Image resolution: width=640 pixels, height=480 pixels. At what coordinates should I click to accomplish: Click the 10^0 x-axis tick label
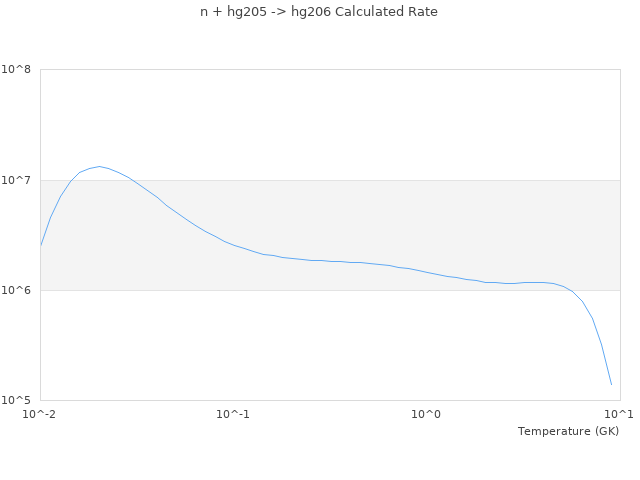(x=426, y=414)
